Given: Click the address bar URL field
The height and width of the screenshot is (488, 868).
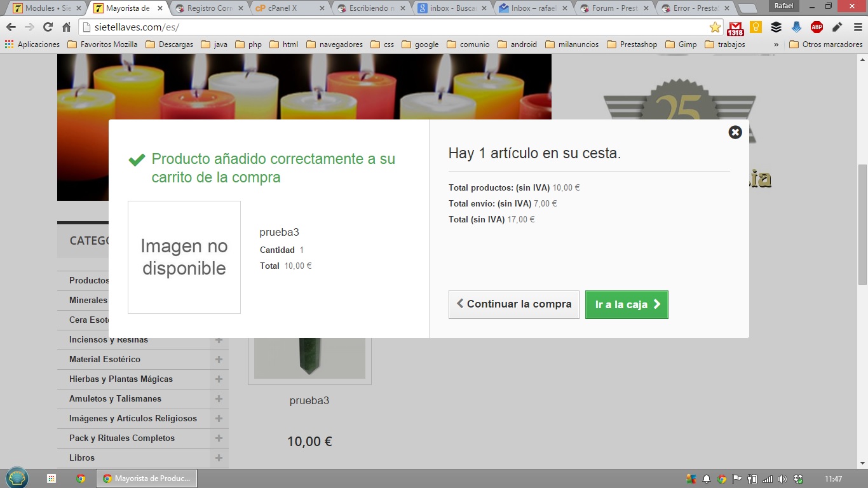Looking at the screenshot, I should (394, 27).
